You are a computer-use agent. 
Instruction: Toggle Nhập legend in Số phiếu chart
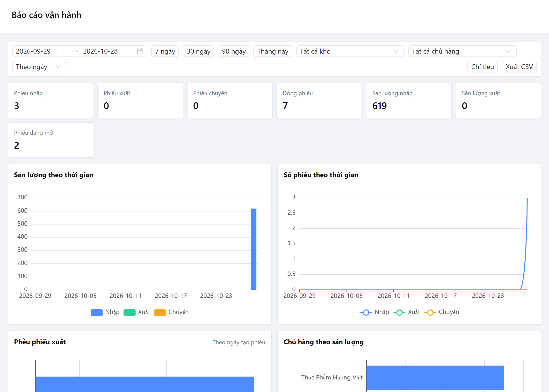click(375, 312)
